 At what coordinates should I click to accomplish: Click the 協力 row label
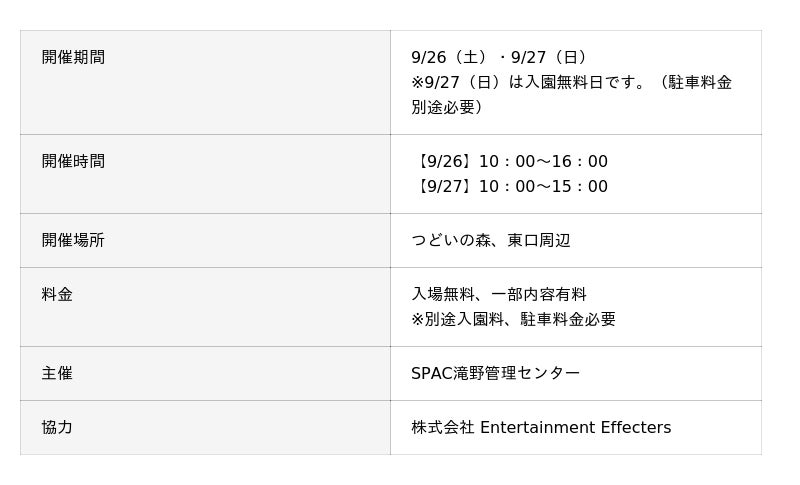(205, 427)
